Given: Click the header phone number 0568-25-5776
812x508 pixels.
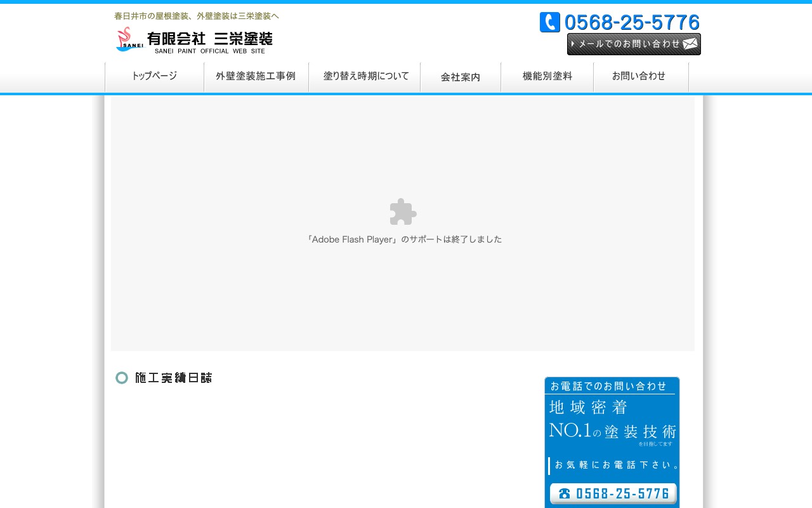Looking at the screenshot, I should point(632,22).
